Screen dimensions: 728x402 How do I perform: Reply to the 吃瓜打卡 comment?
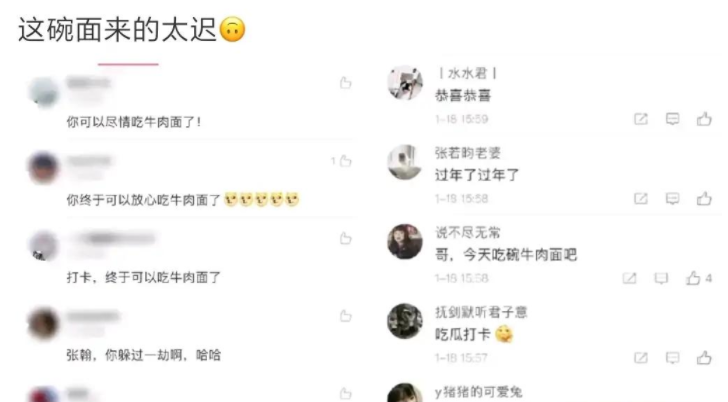coord(672,357)
